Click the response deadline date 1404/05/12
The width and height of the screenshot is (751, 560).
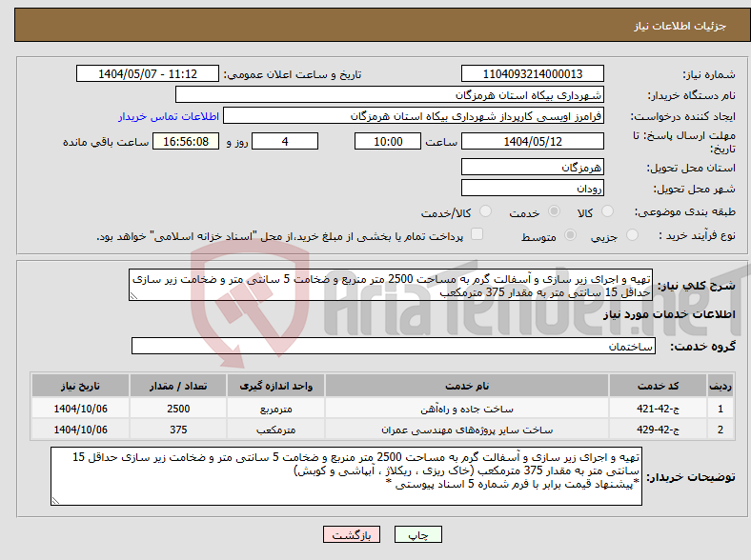pyautogui.click(x=532, y=141)
